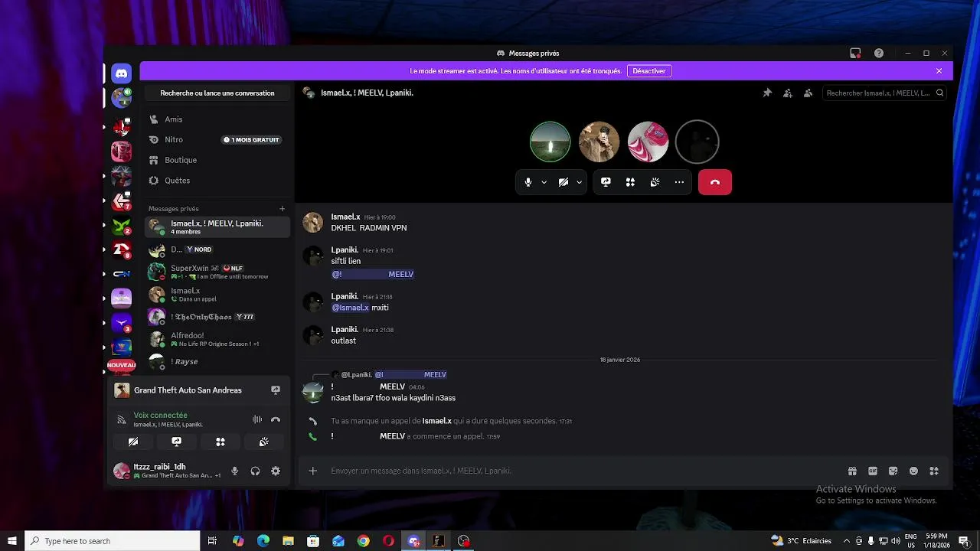Open DM tagged NORD
980x551 pixels.
click(x=217, y=249)
